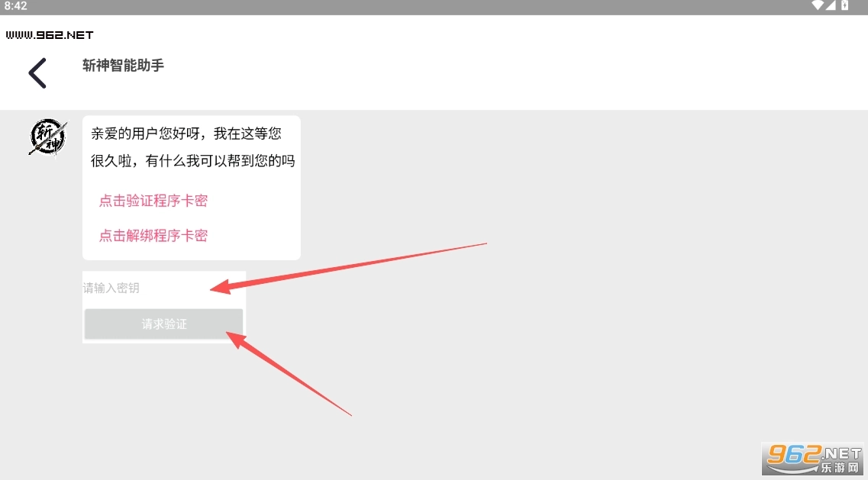
Task: Click the 乐游网 text in the logo
Action: (840, 468)
